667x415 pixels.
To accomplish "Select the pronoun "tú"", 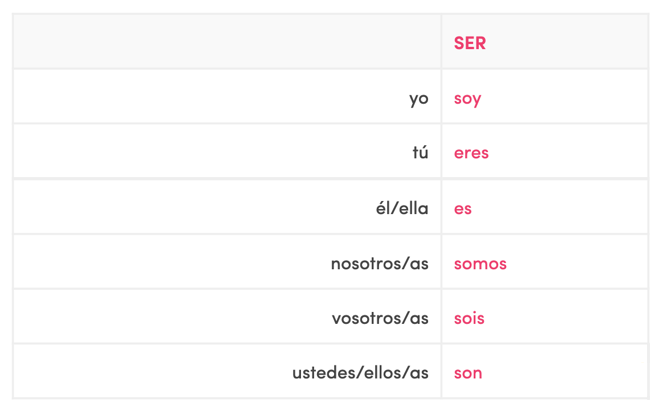I will click(x=420, y=153).
